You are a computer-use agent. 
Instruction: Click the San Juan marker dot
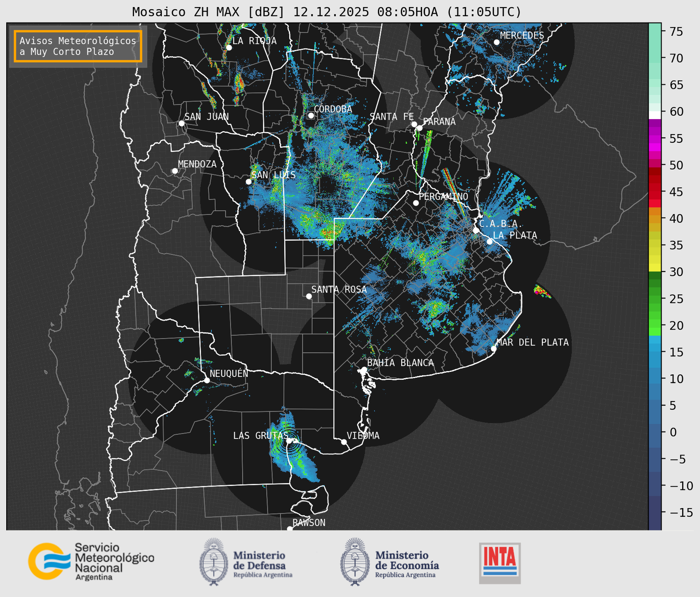pyautogui.click(x=181, y=123)
